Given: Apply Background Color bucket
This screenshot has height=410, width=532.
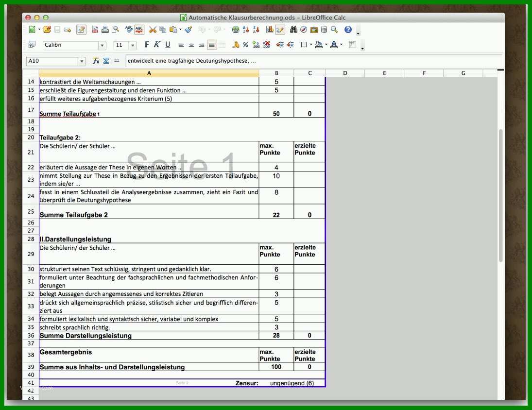Looking at the screenshot, I should [x=319, y=45].
